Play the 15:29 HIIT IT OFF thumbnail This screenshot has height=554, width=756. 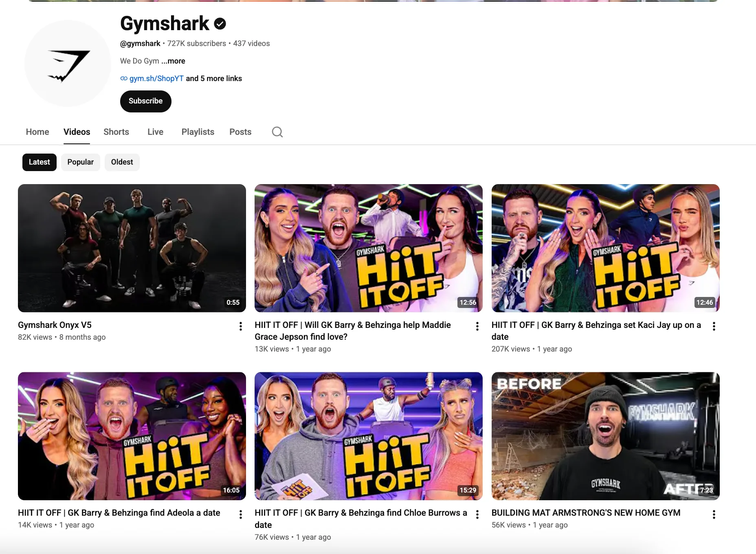point(369,436)
